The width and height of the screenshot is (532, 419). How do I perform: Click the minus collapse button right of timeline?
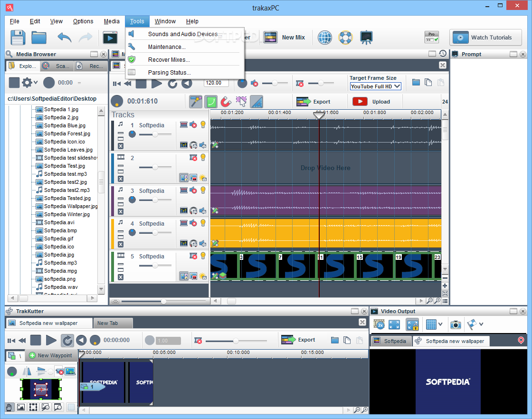tap(445, 278)
